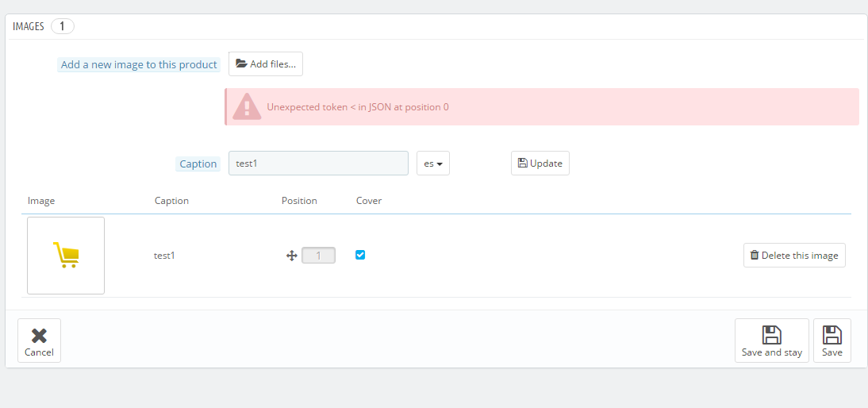This screenshot has width=868, height=408.
Task: Click the disk icon on the Save button
Action: point(832,335)
